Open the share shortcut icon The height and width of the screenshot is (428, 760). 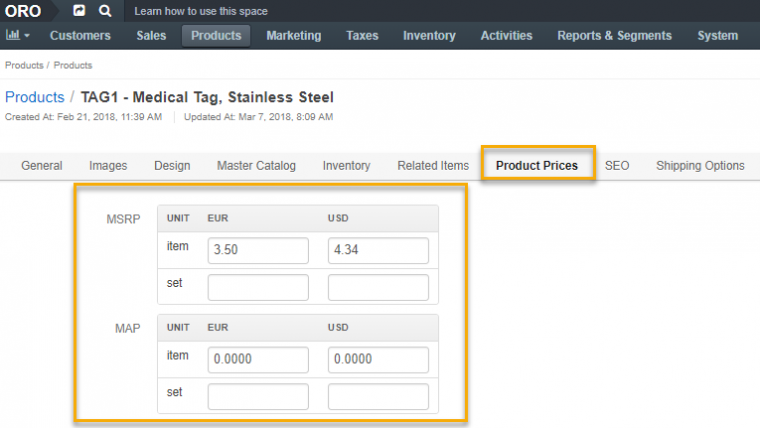click(79, 10)
